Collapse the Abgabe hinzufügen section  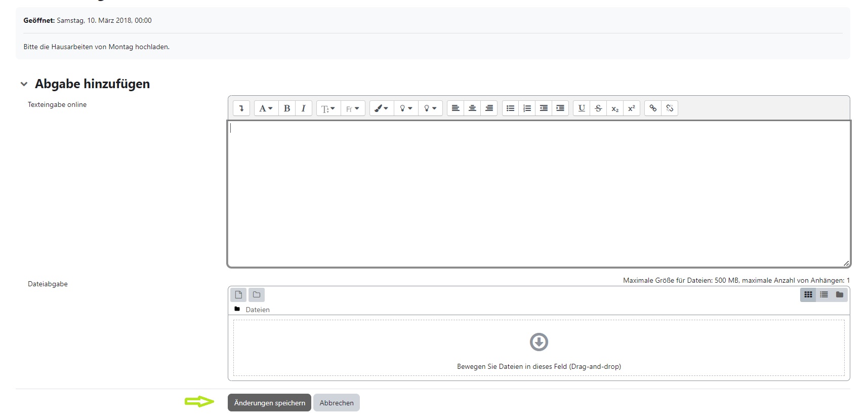point(24,84)
